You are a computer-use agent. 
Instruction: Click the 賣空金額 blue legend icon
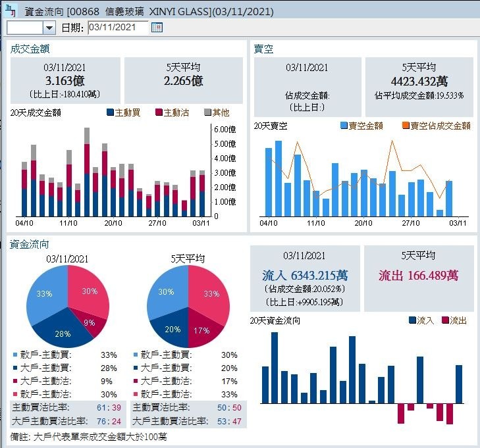coord(344,126)
